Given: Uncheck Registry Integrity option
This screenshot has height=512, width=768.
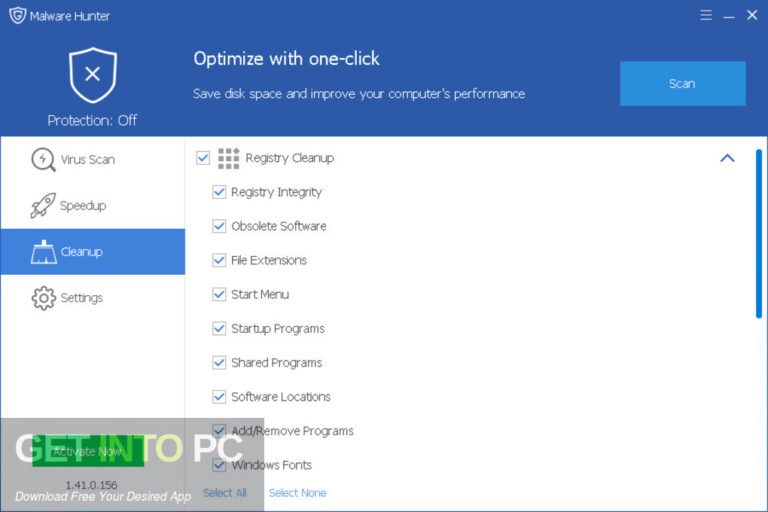Looking at the screenshot, I should 219,192.
